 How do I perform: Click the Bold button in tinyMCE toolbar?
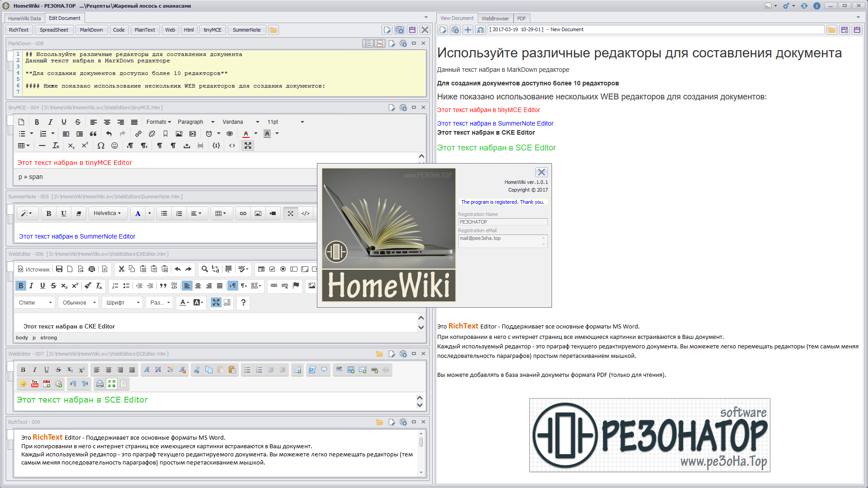click(37, 122)
